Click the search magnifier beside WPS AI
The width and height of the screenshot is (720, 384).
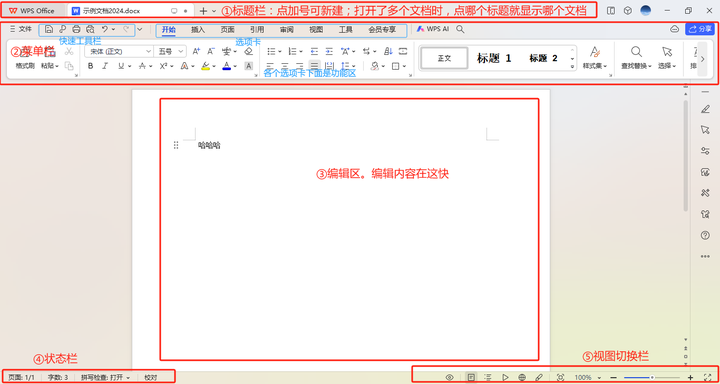[460, 29]
